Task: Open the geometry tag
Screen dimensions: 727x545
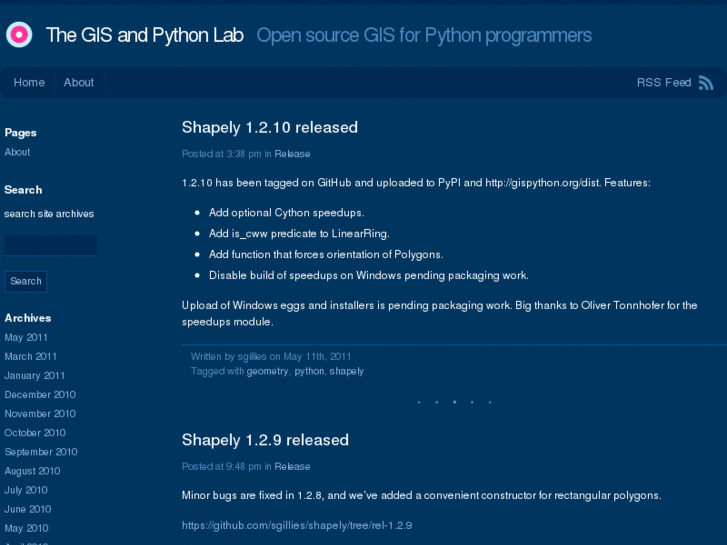Action: pos(268,372)
